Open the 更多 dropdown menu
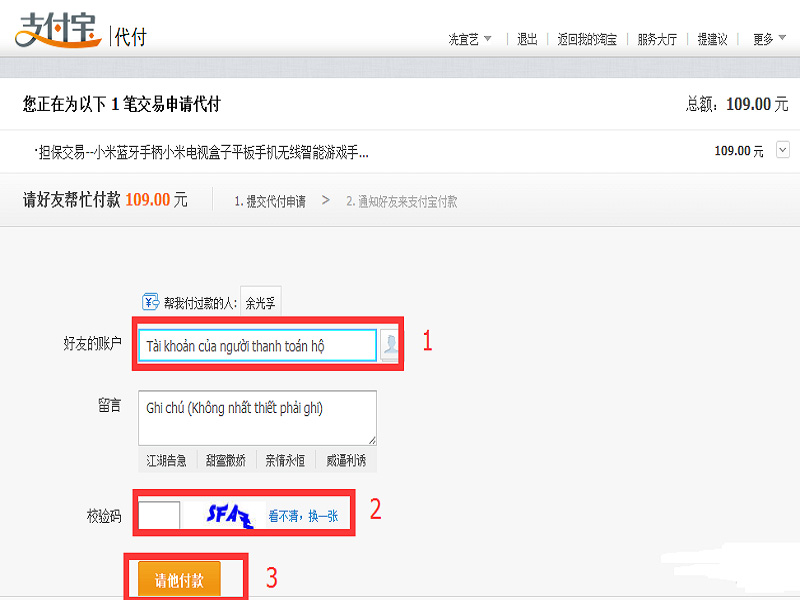This screenshot has height=600, width=800. (x=769, y=39)
